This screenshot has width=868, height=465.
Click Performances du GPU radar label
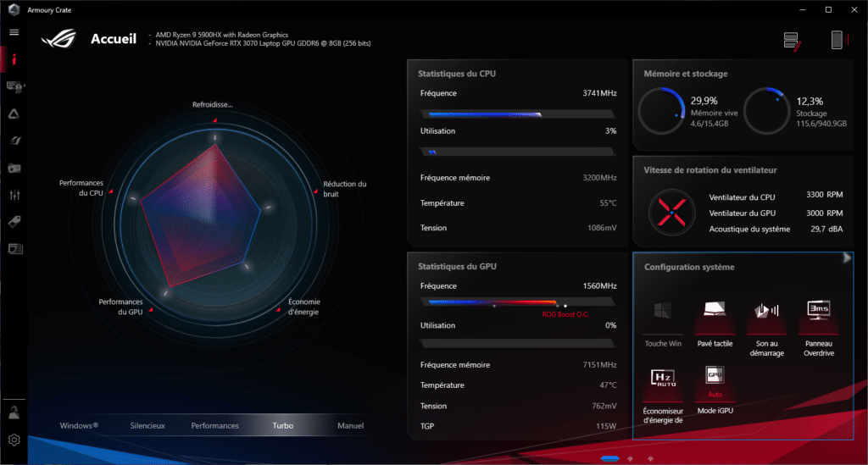pos(120,307)
